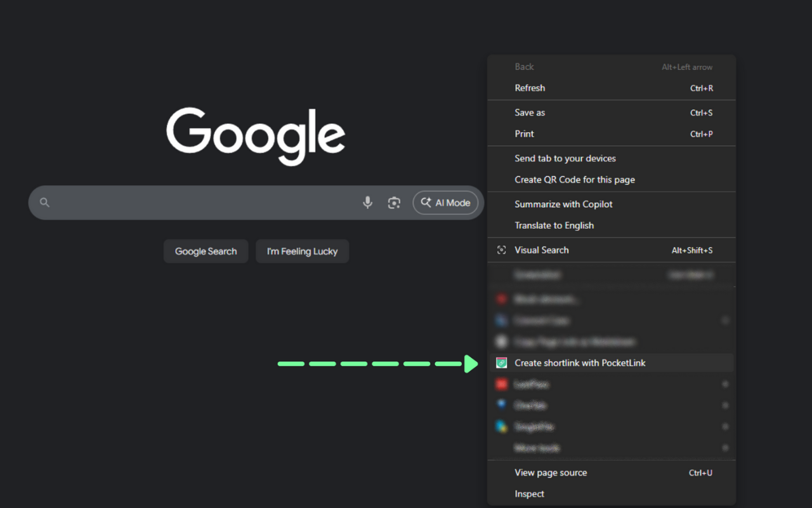Choose Save as in context menu
Image resolution: width=812 pixels, height=508 pixels.
pyautogui.click(x=612, y=112)
